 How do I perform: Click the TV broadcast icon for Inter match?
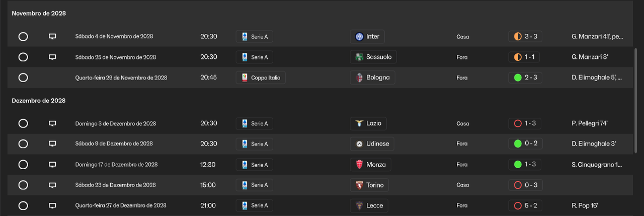tap(52, 36)
